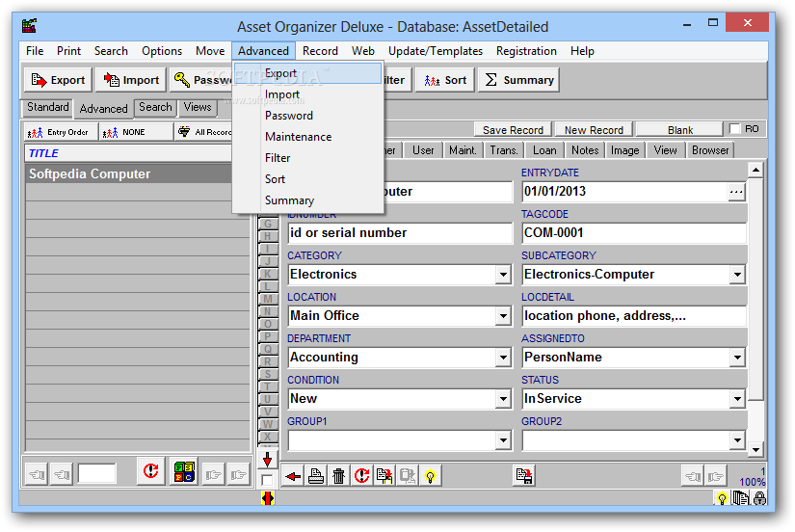The height and width of the screenshot is (532, 795).
Task: Toggle the checkbox under the red down arrow
Action: 267,480
